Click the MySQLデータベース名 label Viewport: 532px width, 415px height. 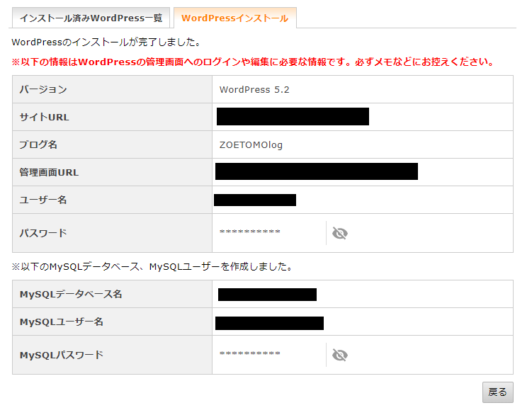(71, 294)
